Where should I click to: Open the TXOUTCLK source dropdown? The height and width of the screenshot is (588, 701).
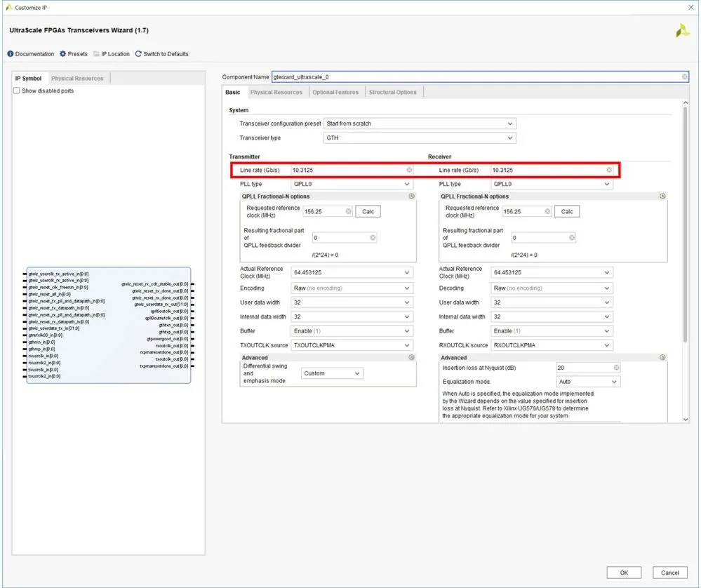352,345
